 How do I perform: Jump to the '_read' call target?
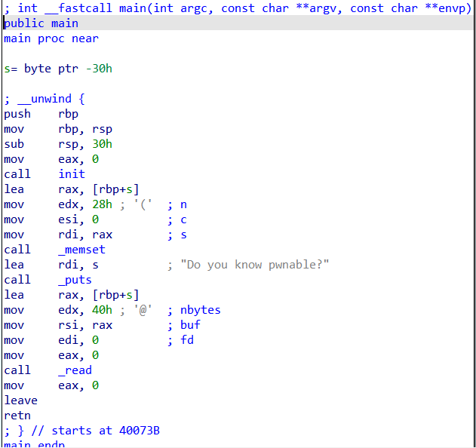(x=75, y=370)
